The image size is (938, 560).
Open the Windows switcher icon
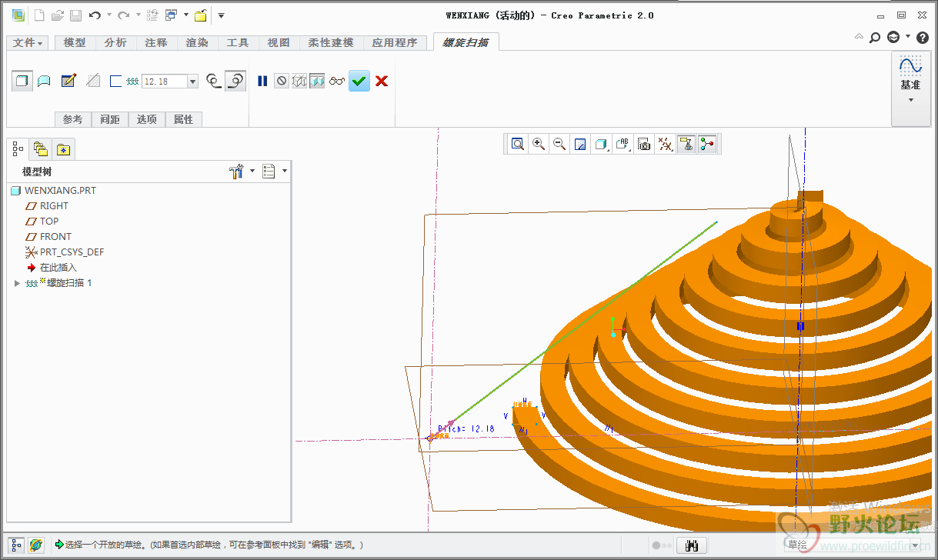point(171,15)
